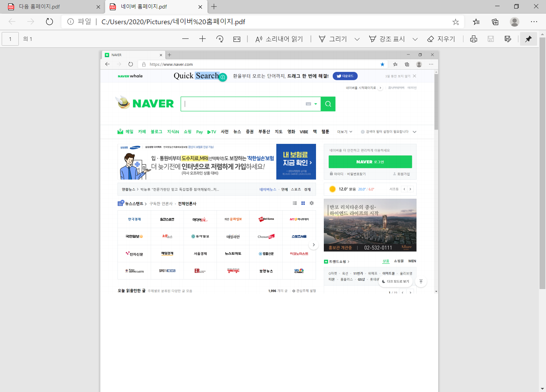Expand the 강조 표시 color options chevron
This screenshot has width=546, height=392.
(x=415, y=39)
